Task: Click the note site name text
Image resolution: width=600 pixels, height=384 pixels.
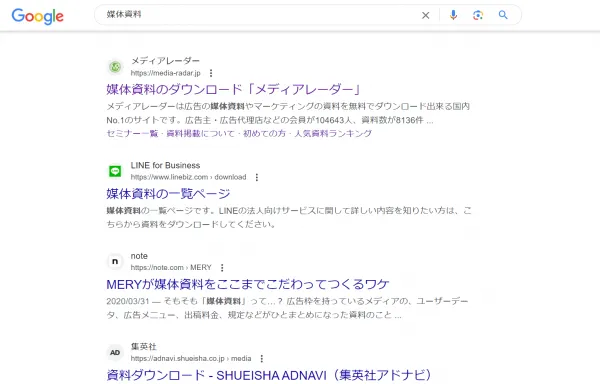Action: (x=139, y=256)
